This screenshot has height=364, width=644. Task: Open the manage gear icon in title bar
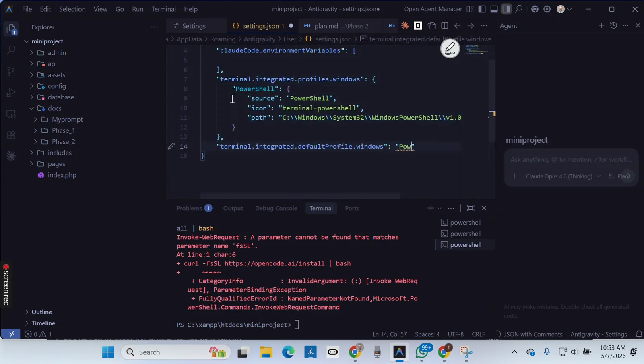pyautogui.click(x=547, y=9)
